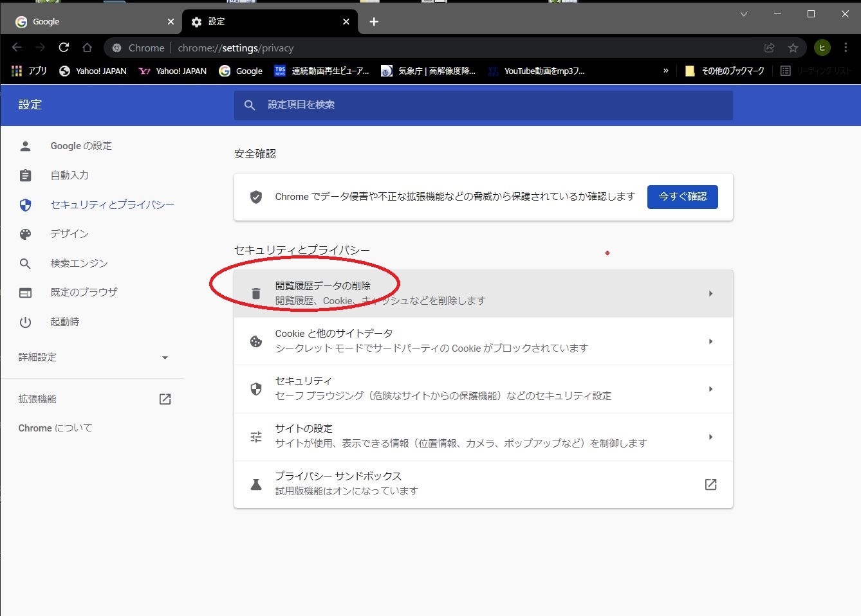Viewport: 861px width, 616px height.
Task: Open the Chrome three-dot menu
Action: tap(846, 48)
